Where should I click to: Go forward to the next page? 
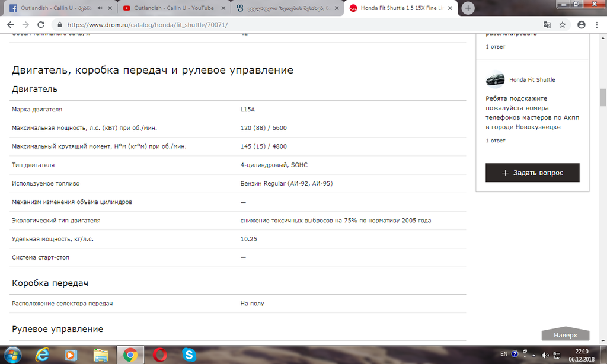(25, 25)
